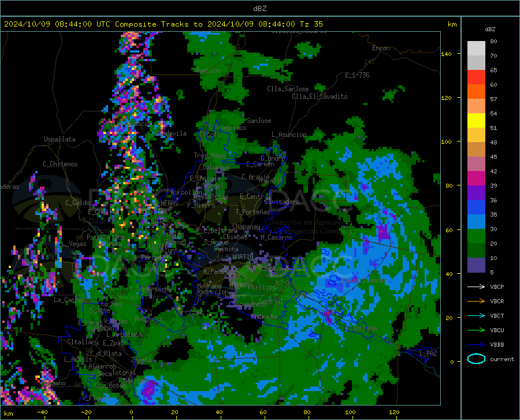Click the 120 km horizontal axis tick
Image resolution: width=520 pixels, height=420 pixels.
coord(394,412)
